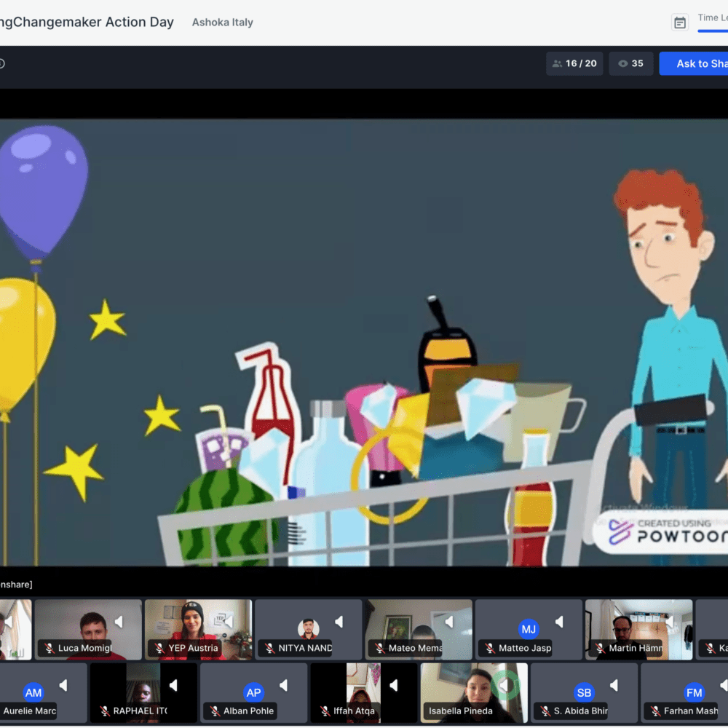Viewport: 728px width, 728px height.
Task: Click speaker icon on NITYA NAND tile
Action: click(339, 622)
